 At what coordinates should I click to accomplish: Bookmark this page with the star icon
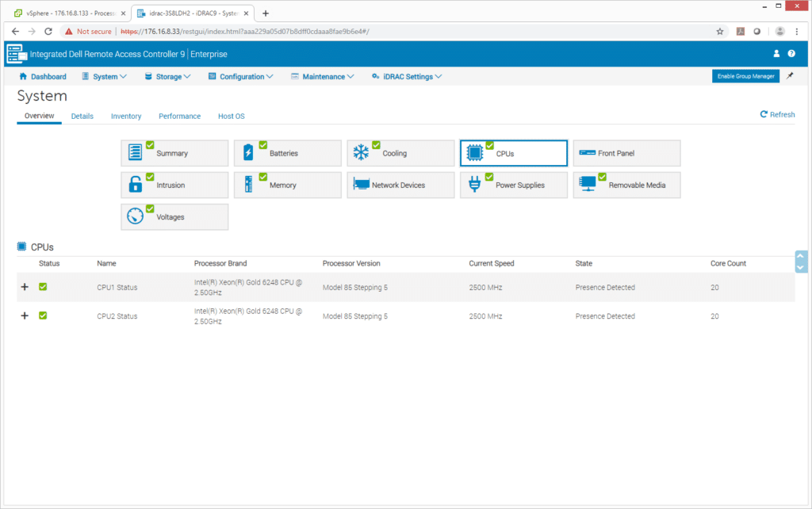pos(720,31)
